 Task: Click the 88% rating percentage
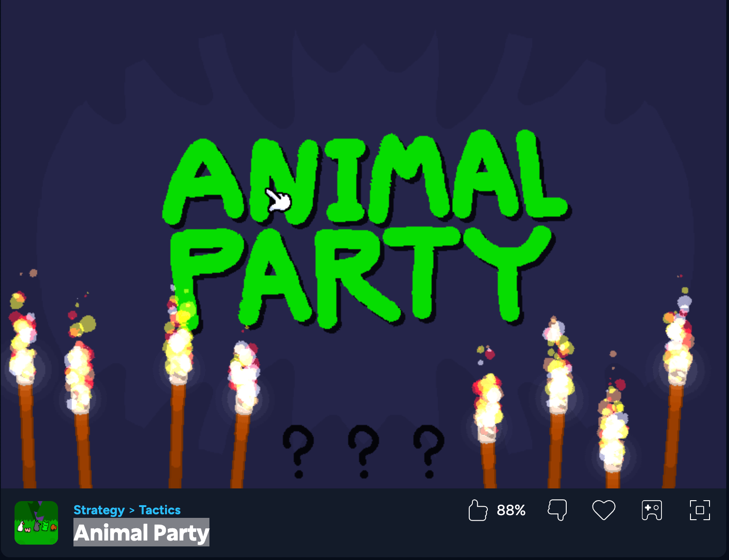click(511, 511)
